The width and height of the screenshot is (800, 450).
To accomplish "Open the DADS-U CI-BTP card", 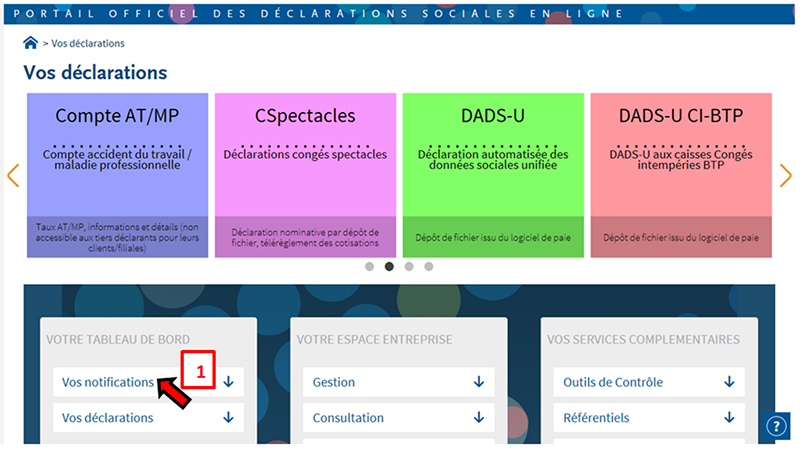I will tap(681, 175).
